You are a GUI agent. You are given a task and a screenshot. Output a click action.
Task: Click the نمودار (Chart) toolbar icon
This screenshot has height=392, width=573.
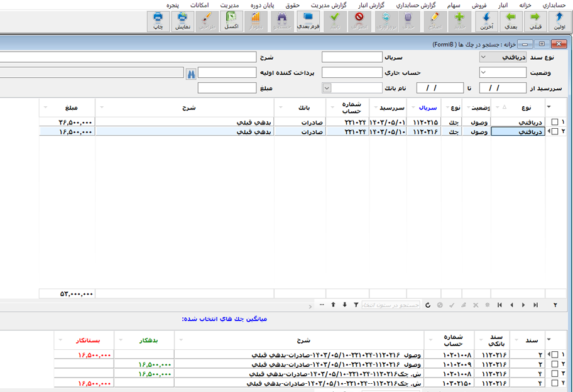(256, 21)
